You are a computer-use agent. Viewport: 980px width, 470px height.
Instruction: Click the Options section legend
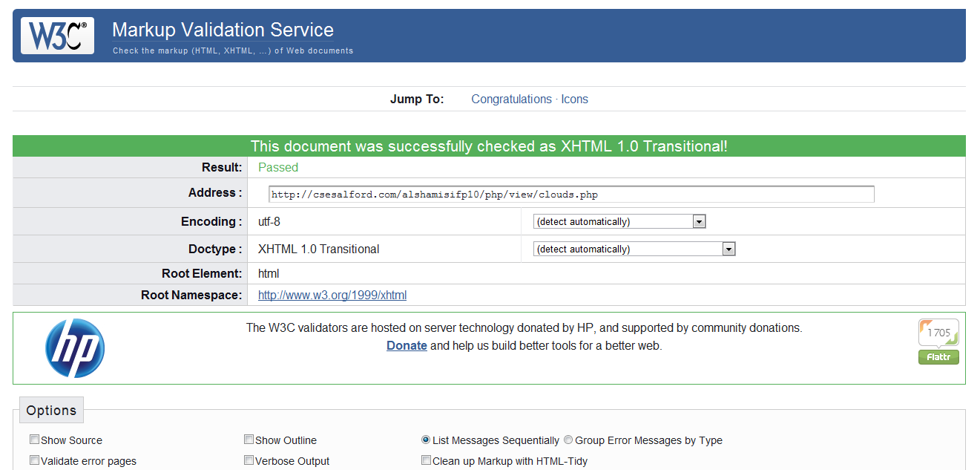(51, 410)
